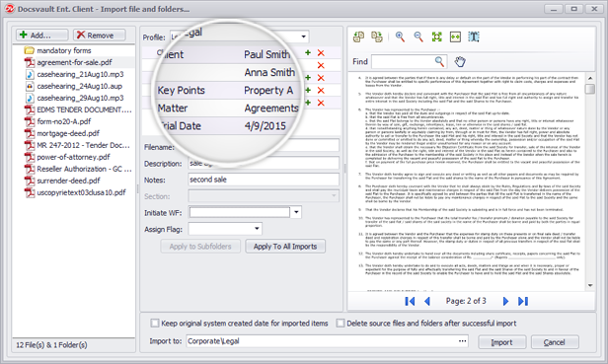Click the Add... button

41,36
